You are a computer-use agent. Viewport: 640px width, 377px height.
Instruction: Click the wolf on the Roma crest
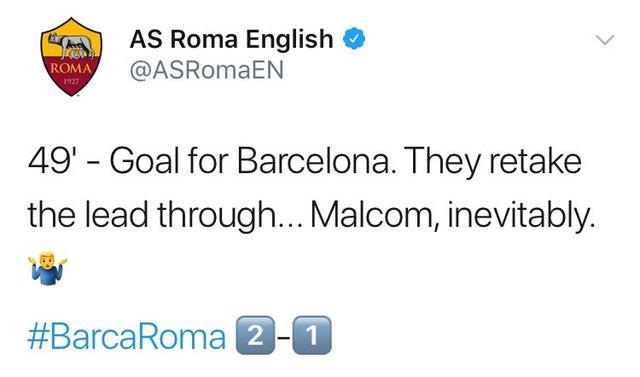click(71, 46)
